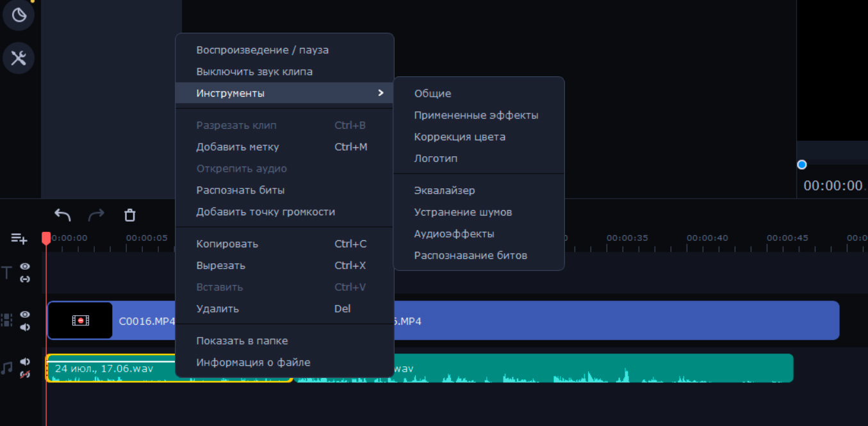Click the trash delete icon
The image size is (868, 426).
point(130,215)
